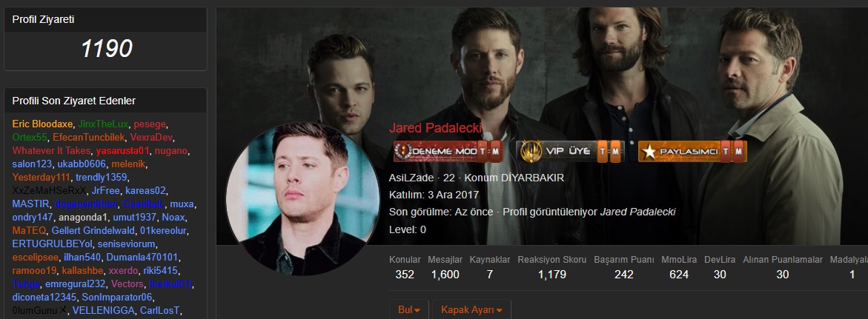
Task: Visit JinxTheLux's profile
Action: [x=103, y=124]
